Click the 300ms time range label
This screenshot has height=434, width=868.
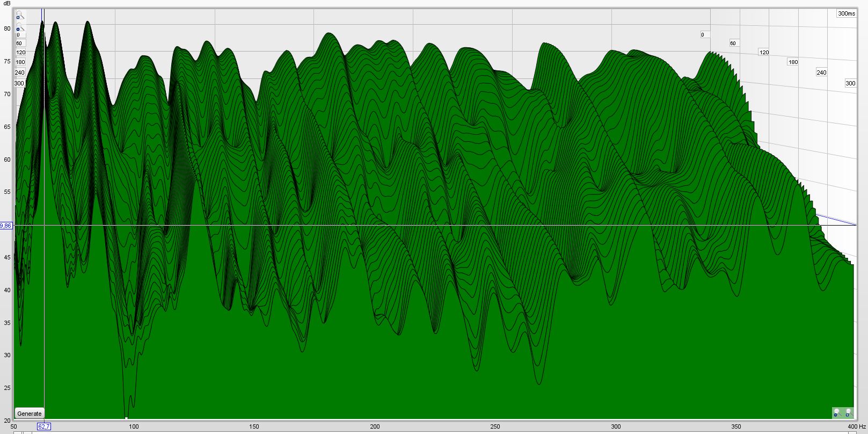(x=847, y=13)
